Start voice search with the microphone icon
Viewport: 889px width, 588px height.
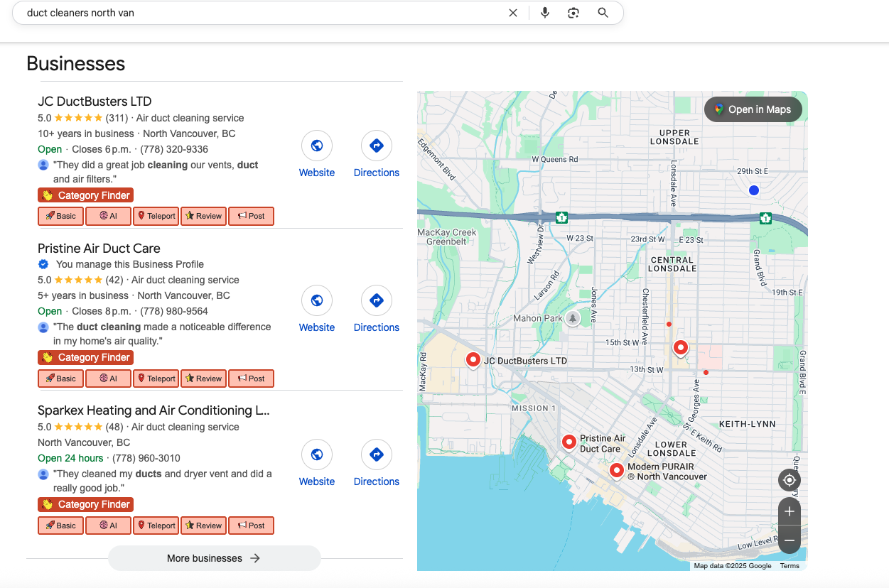(545, 13)
